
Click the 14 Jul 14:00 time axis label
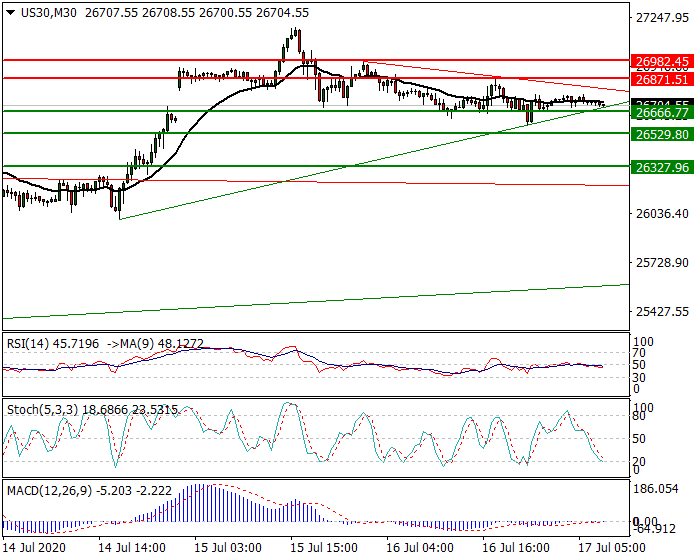click(x=132, y=547)
